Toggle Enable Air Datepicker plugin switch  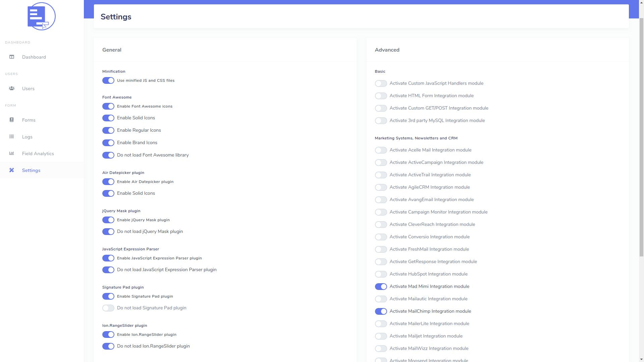coord(108,182)
